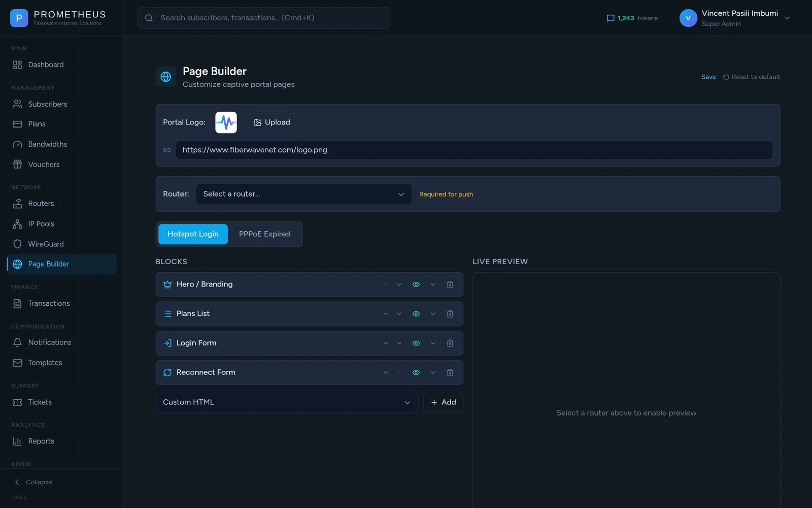The width and height of the screenshot is (812, 508).
Task: Click the Add block button
Action: click(443, 402)
